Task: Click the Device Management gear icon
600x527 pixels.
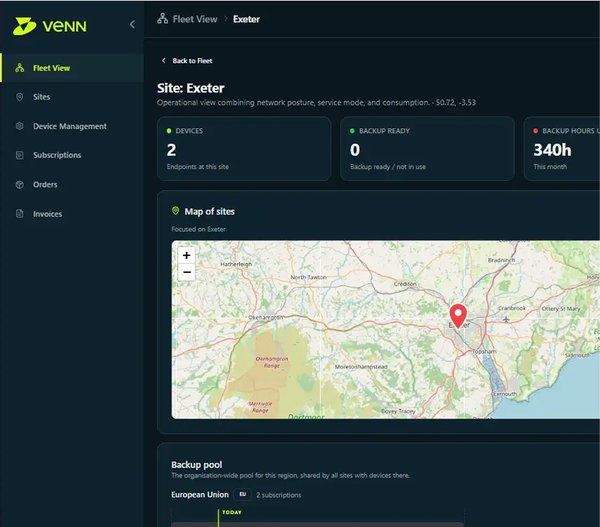Action: 20,126
